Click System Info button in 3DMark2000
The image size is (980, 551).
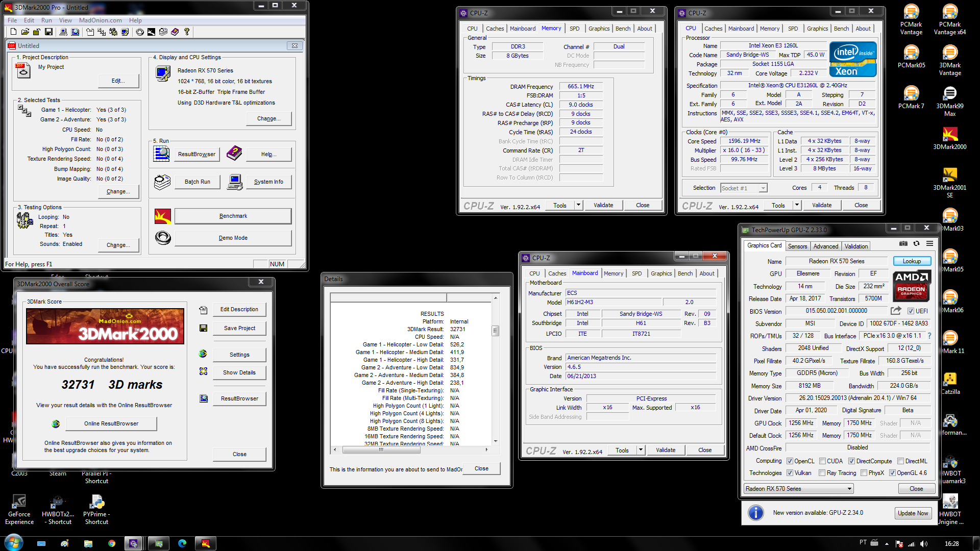pyautogui.click(x=268, y=182)
